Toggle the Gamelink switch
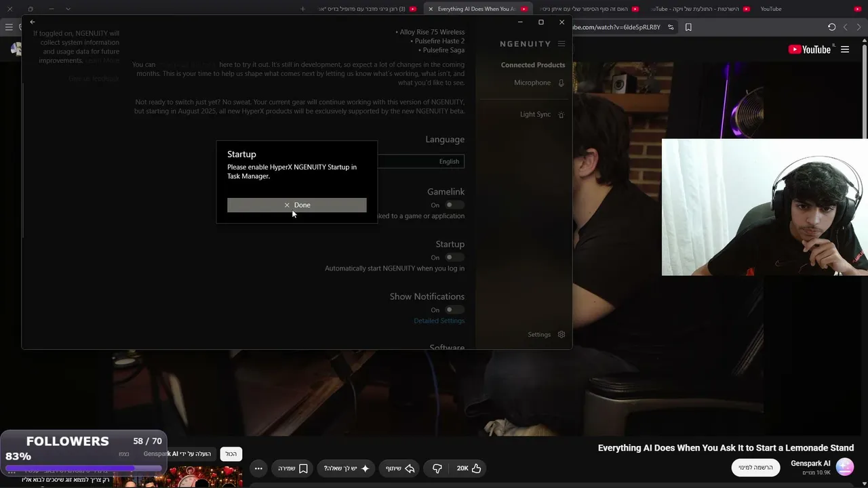The height and width of the screenshot is (488, 868). (454, 205)
